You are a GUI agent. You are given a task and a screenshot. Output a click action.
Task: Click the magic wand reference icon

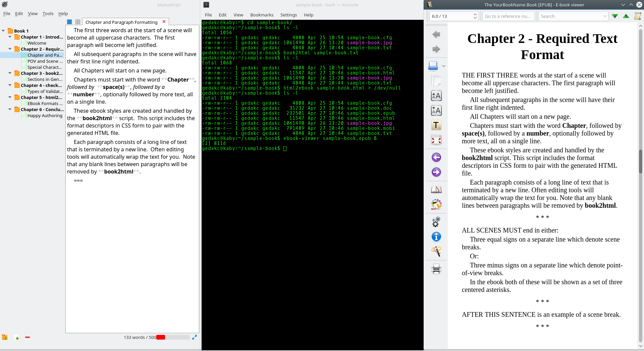coord(436,251)
